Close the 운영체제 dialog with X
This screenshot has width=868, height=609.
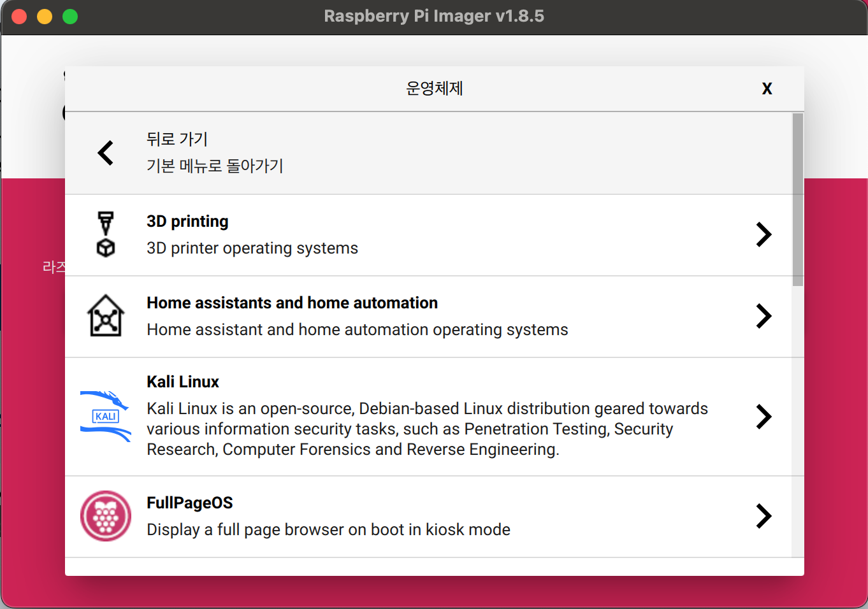point(767,89)
